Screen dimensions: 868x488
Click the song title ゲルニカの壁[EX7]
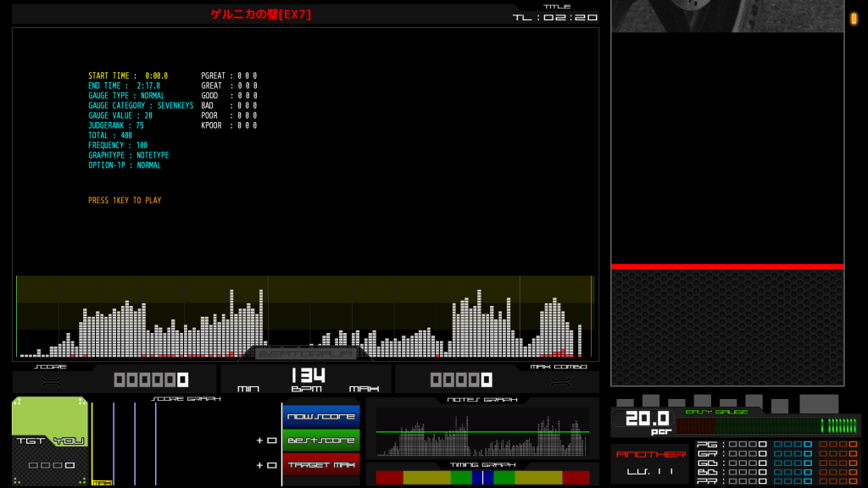coord(261,14)
